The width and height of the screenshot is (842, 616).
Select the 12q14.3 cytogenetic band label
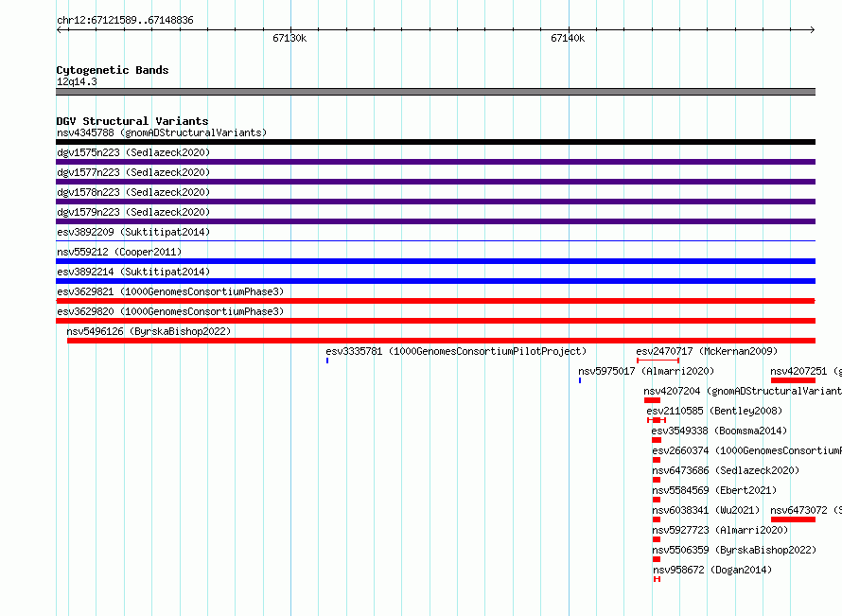tap(77, 81)
